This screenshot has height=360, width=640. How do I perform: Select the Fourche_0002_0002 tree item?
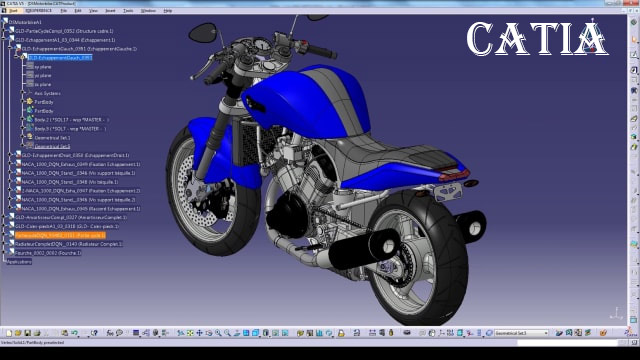click(x=48, y=253)
